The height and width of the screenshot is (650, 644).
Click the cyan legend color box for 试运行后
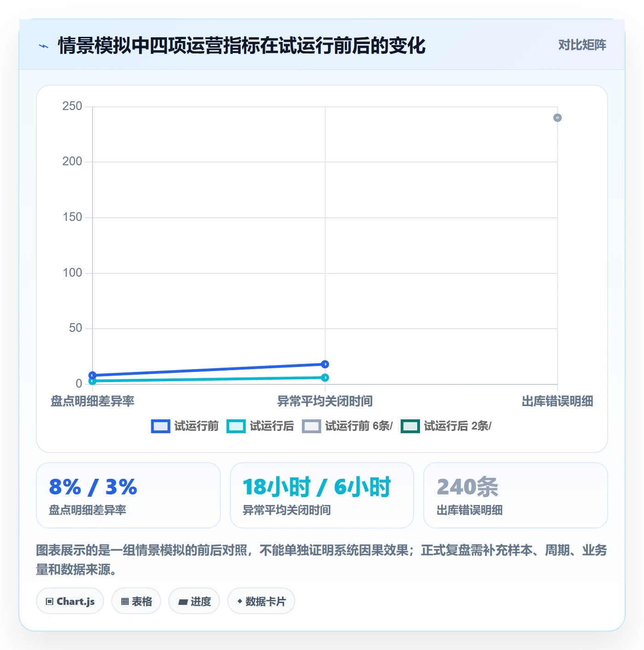coord(236,426)
